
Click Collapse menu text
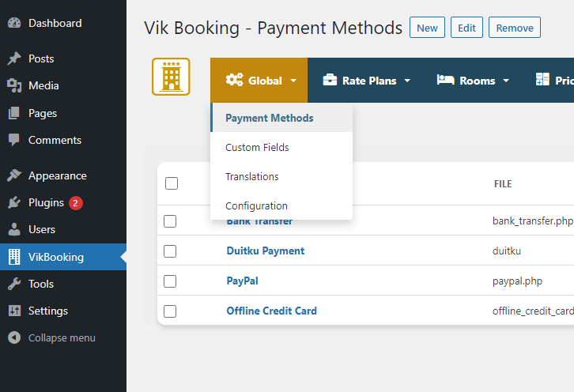pos(62,337)
